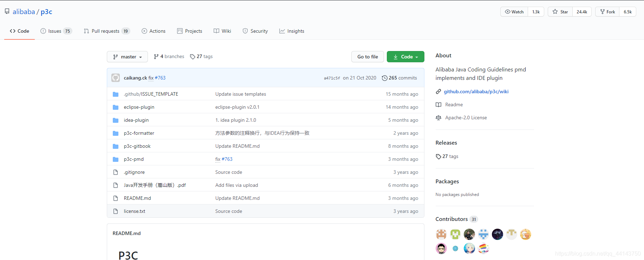Open commit hash a471c5f
The height and width of the screenshot is (260, 644).
click(332, 78)
